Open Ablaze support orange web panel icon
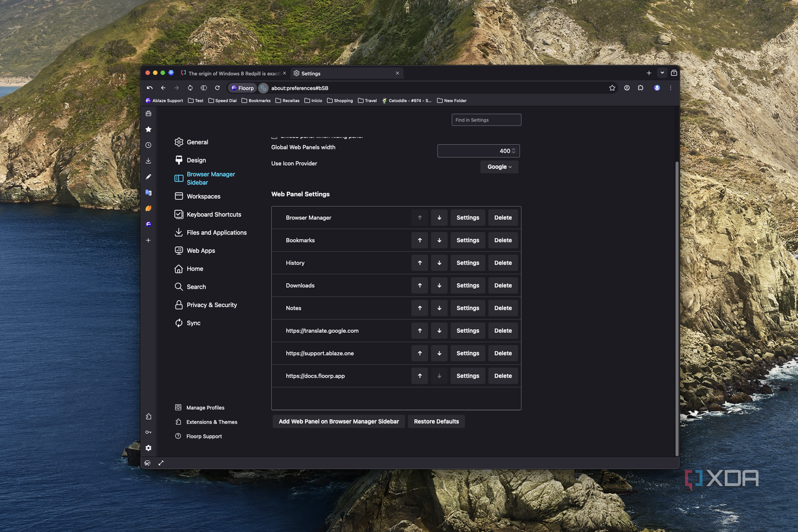Screen dimensions: 798x532 pyautogui.click(x=148, y=208)
